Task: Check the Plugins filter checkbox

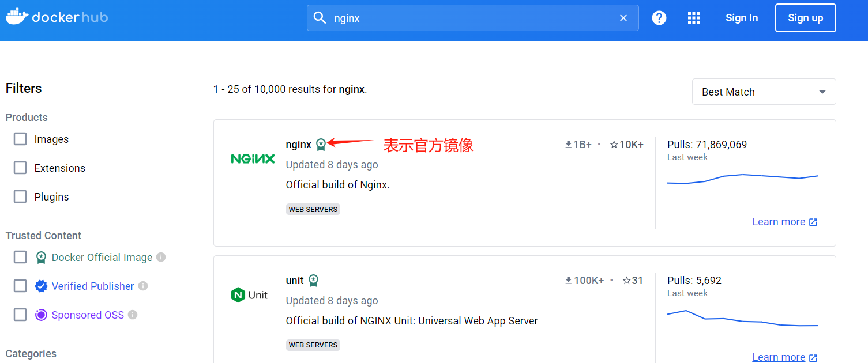Action: pos(20,196)
